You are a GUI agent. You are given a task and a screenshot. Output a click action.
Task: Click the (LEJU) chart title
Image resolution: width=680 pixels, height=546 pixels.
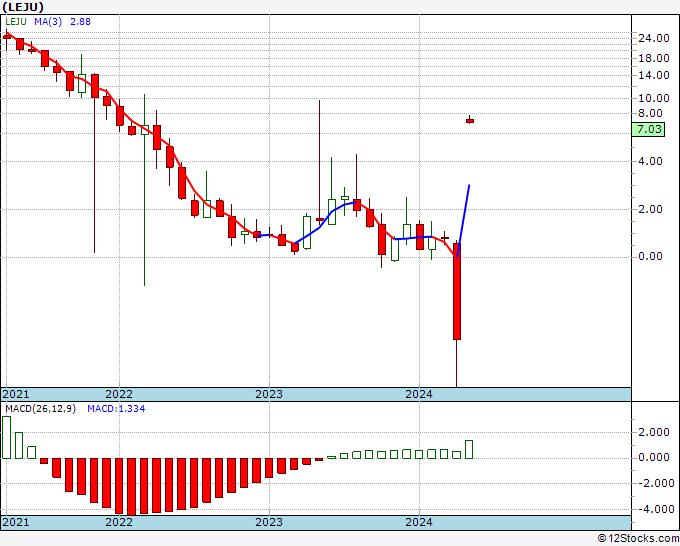23,7
